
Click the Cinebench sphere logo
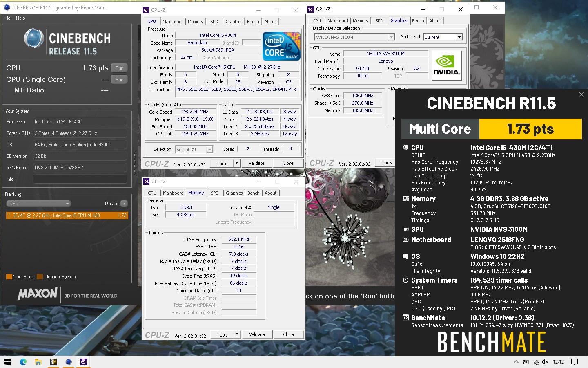33,39
